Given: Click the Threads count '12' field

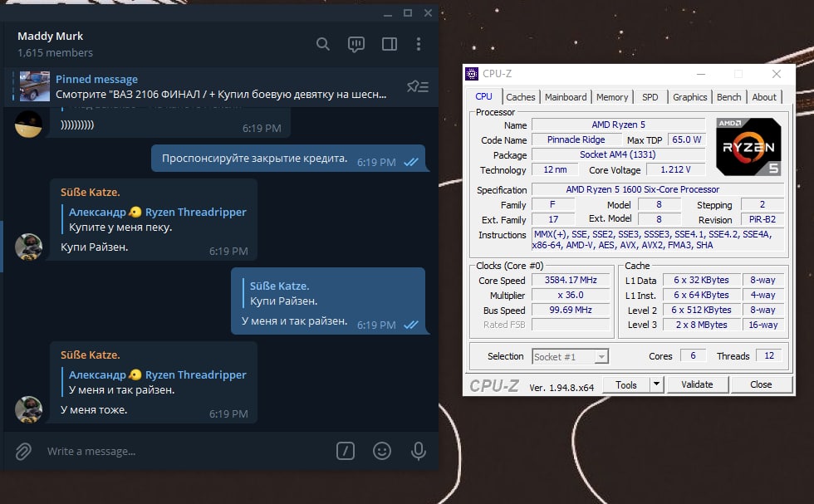Looking at the screenshot, I should (769, 355).
